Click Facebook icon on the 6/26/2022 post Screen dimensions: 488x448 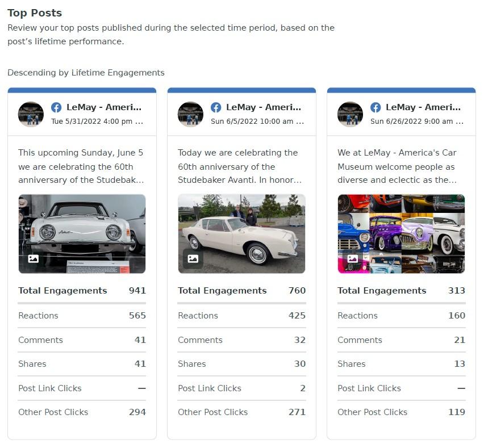376,108
